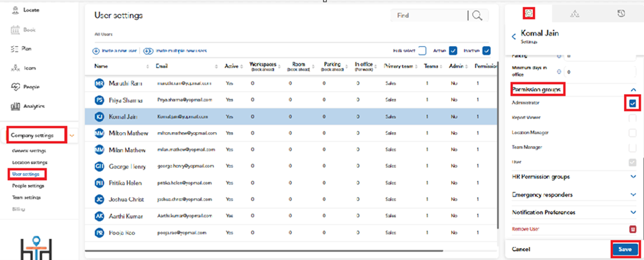Toggle the Multi select checkbox
This screenshot has height=260, width=644.
pyautogui.click(x=422, y=51)
